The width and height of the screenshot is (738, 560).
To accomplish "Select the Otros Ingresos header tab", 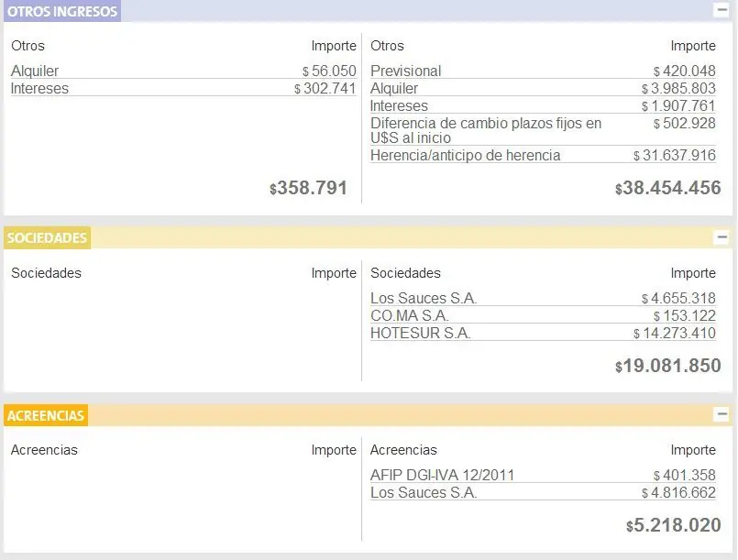I will pyautogui.click(x=62, y=11).
